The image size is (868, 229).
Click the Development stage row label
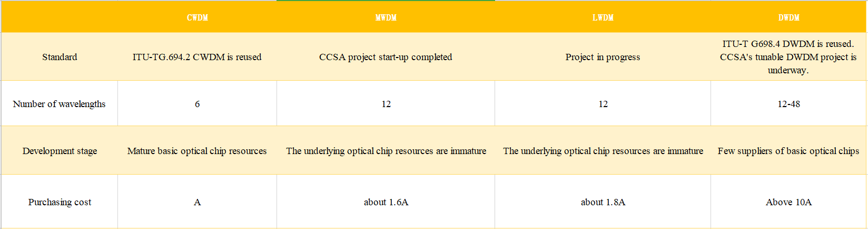(60, 151)
